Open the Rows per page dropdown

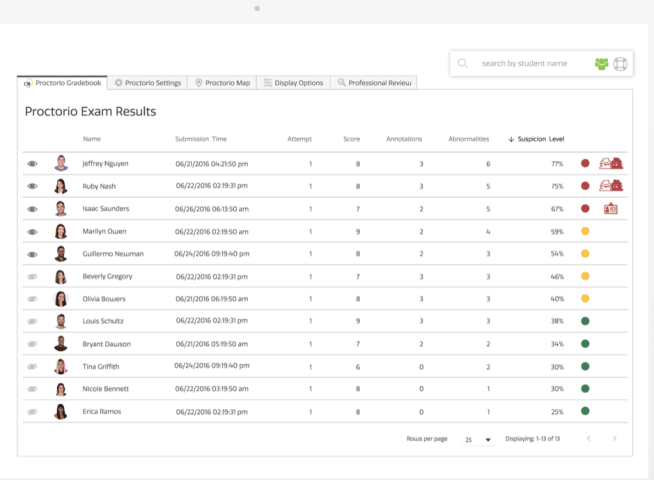[478, 440]
